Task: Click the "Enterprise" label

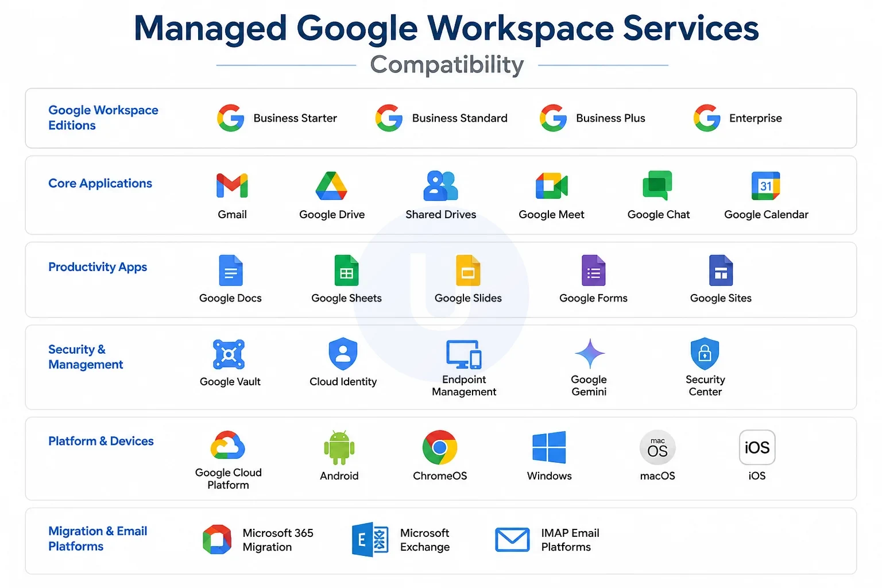Action: point(756,118)
